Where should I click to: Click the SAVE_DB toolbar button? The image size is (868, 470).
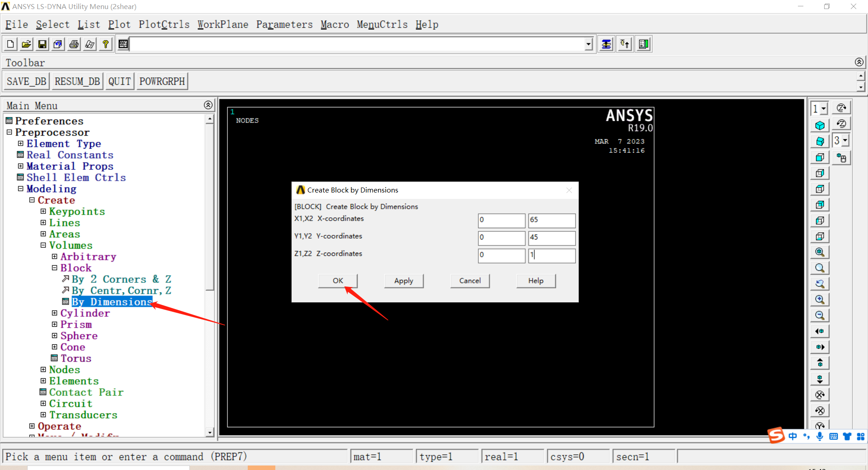(26, 81)
